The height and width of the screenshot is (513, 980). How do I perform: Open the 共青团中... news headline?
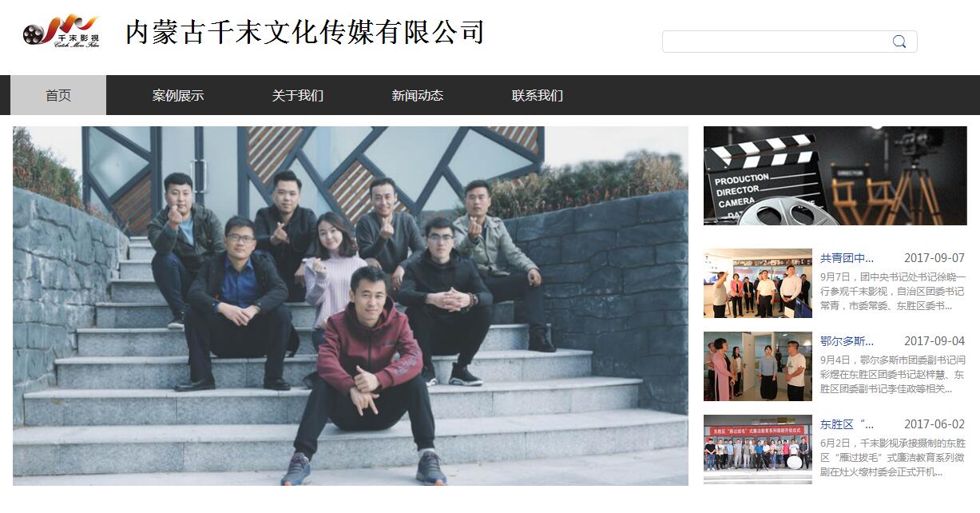click(x=847, y=258)
